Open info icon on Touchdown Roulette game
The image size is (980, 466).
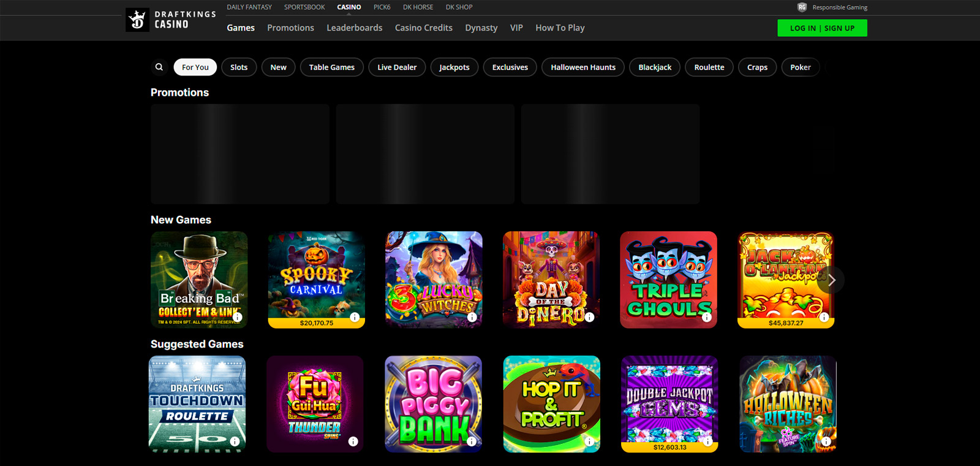[235, 441]
